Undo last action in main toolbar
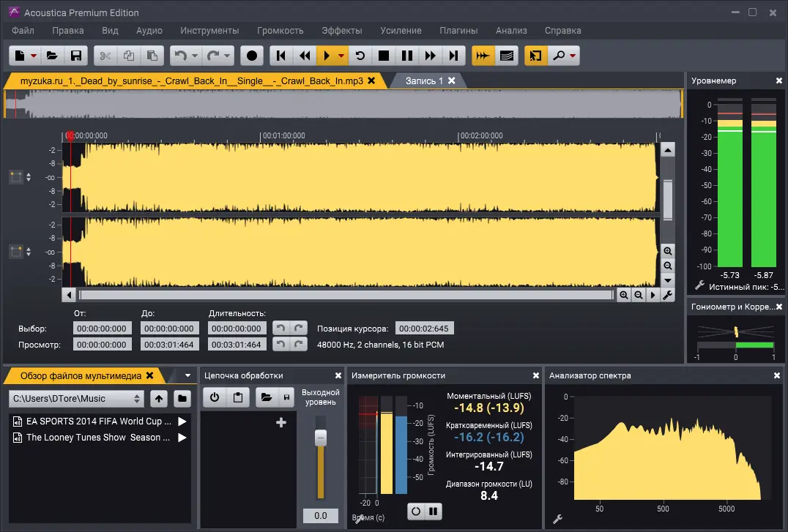This screenshot has height=532, width=788. coord(180,56)
